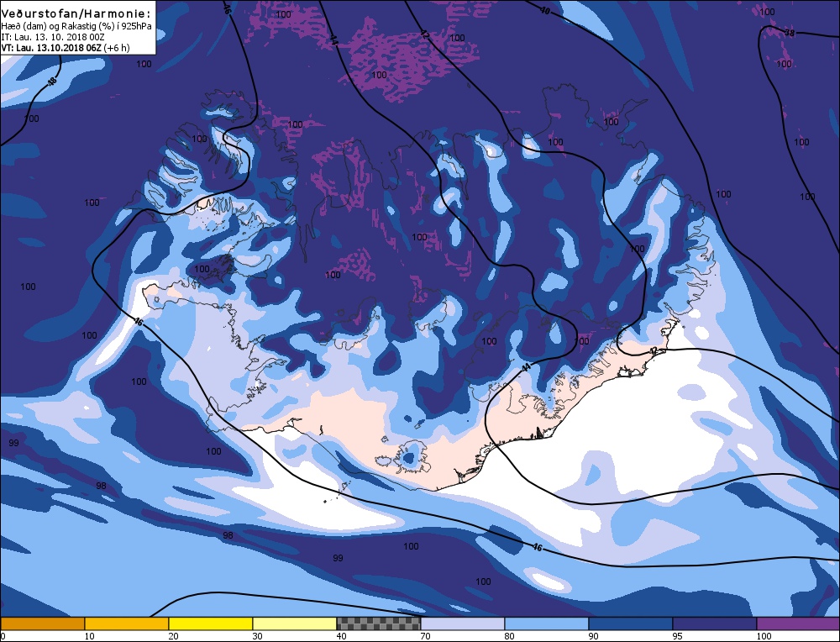Image resolution: width=840 pixels, height=642 pixels.
Task: Click the bright yellow 20–30 legend swatch
Action: [x=211, y=624]
